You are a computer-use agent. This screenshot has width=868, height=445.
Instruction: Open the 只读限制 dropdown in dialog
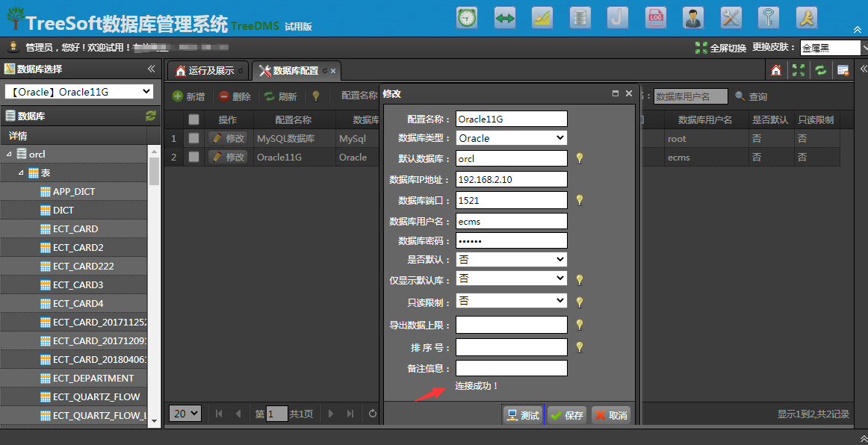512,301
